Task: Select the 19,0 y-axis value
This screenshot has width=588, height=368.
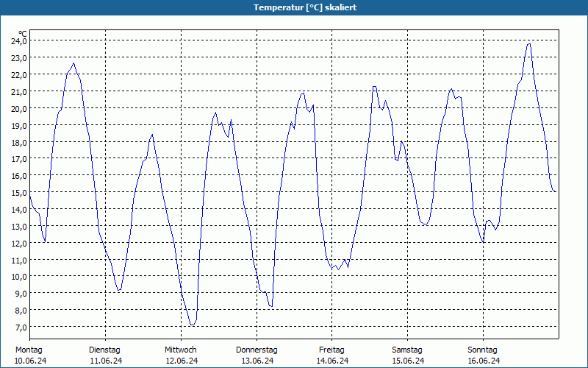Action: coord(19,125)
